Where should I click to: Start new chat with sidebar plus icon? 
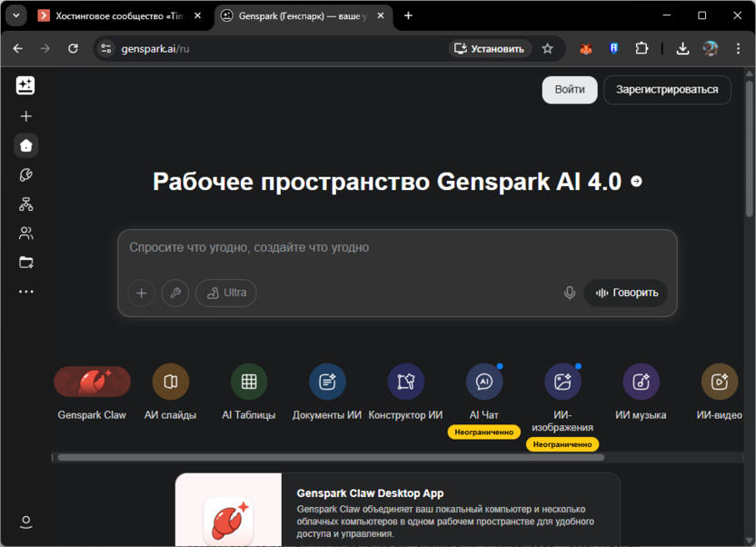tap(26, 116)
